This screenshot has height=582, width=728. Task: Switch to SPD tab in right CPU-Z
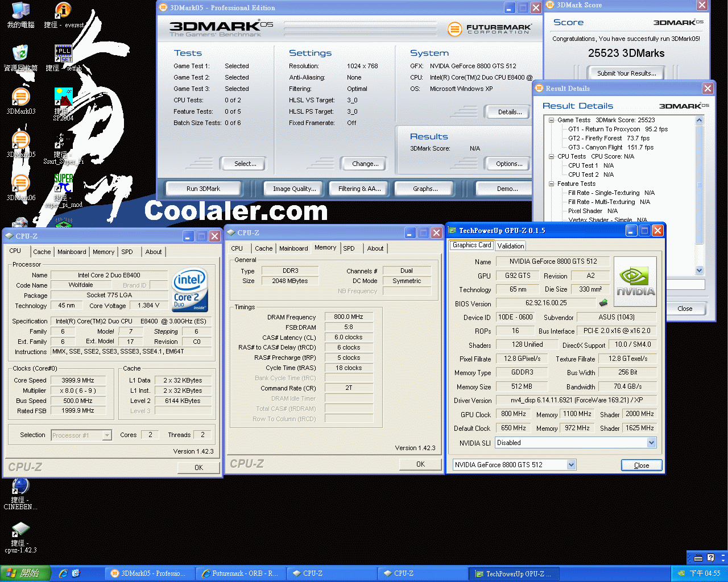point(349,248)
